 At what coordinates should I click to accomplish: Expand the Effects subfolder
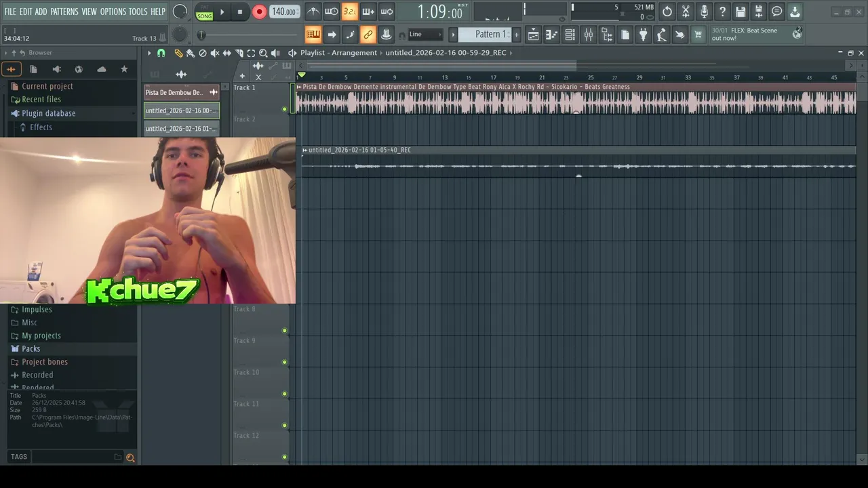41,127
